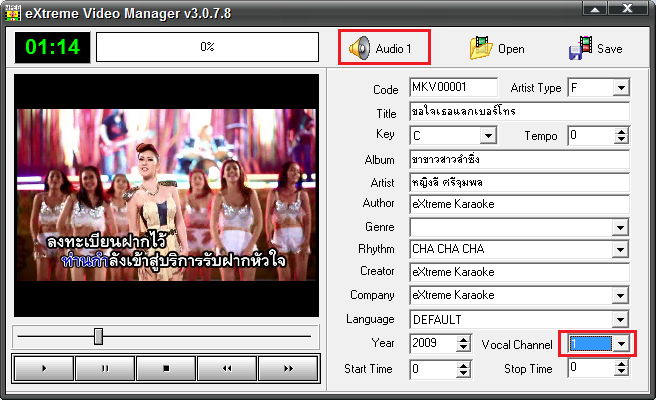Stop the video playback
The image size is (656, 400).
pyautogui.click(x=166, y=368)
